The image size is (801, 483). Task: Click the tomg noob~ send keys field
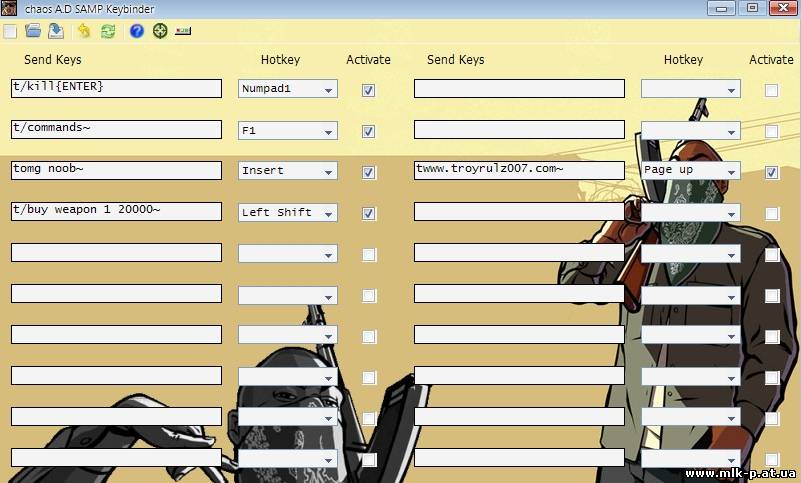[x=116, y=170]
